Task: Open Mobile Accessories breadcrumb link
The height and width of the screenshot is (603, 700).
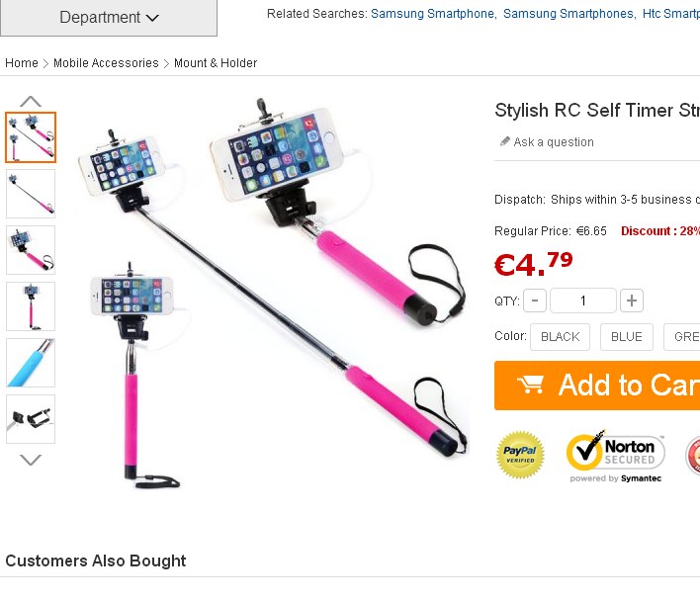Action: coord(106,63)
